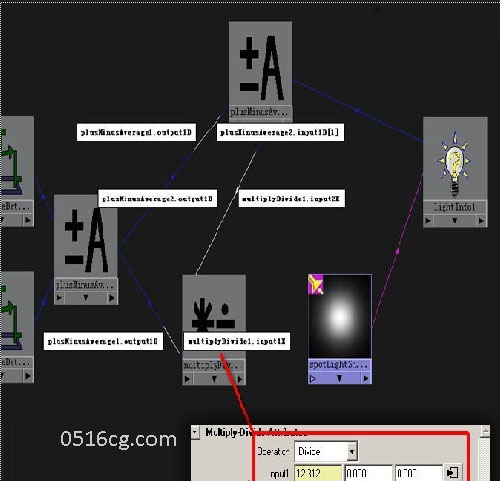Click the input arrow on spotLightShape node
The width and height of the screenshot is (500, 481).
[313, 378]
